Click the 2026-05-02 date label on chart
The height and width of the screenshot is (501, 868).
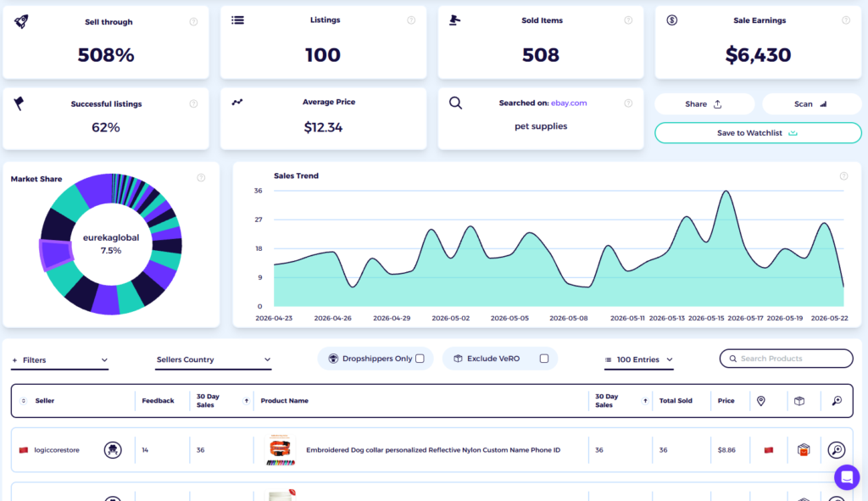click(451, 318)
